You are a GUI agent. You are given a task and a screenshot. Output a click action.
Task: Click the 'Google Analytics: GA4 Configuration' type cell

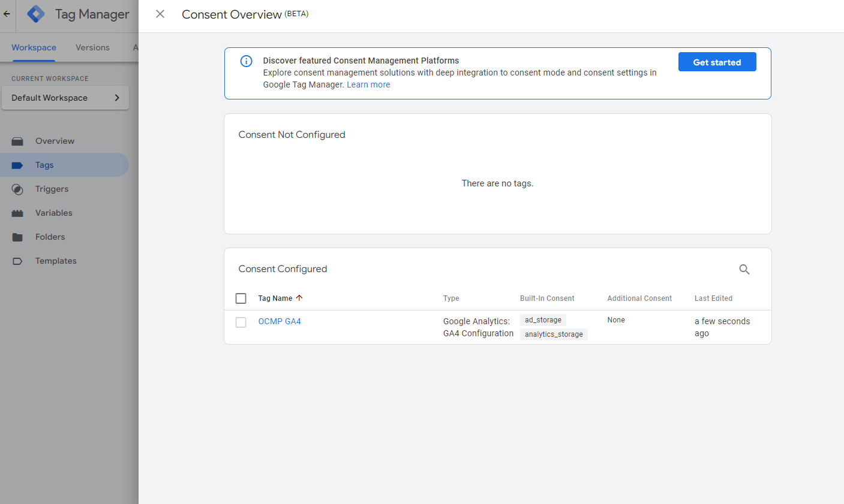click(x=478, y=327)
